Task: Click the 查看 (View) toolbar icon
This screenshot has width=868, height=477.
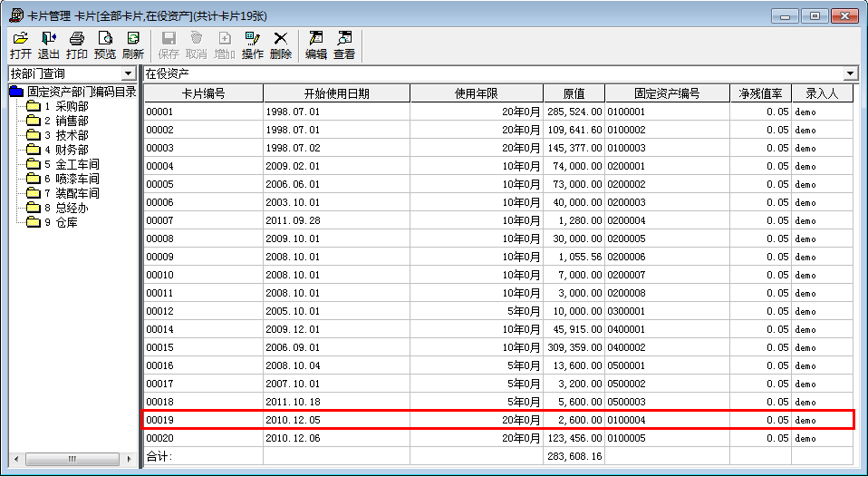Action: [344, 45]
